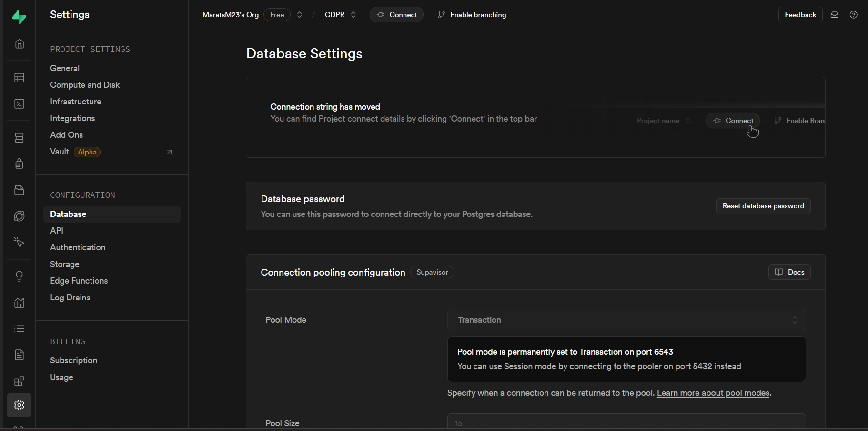Follow the Learn more about pool modes link
Viewport: 868px width, 431px height.
(x=713, y=393)
